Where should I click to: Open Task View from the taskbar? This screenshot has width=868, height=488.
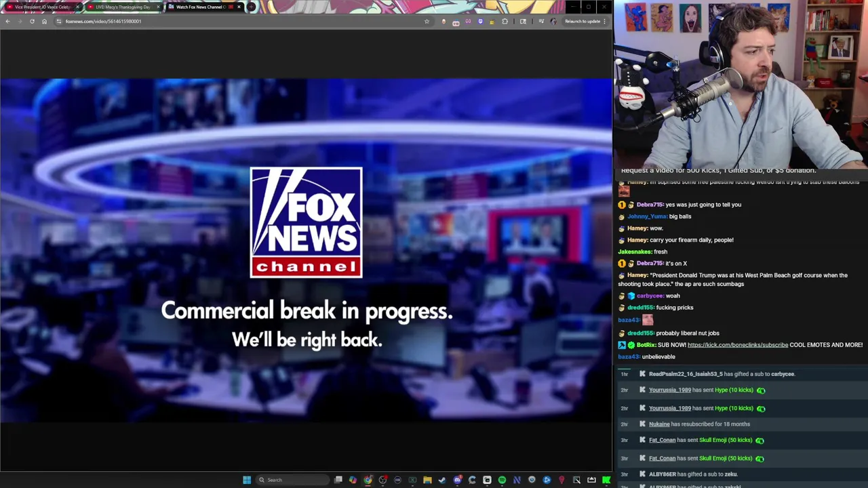(x=338, y=480)
